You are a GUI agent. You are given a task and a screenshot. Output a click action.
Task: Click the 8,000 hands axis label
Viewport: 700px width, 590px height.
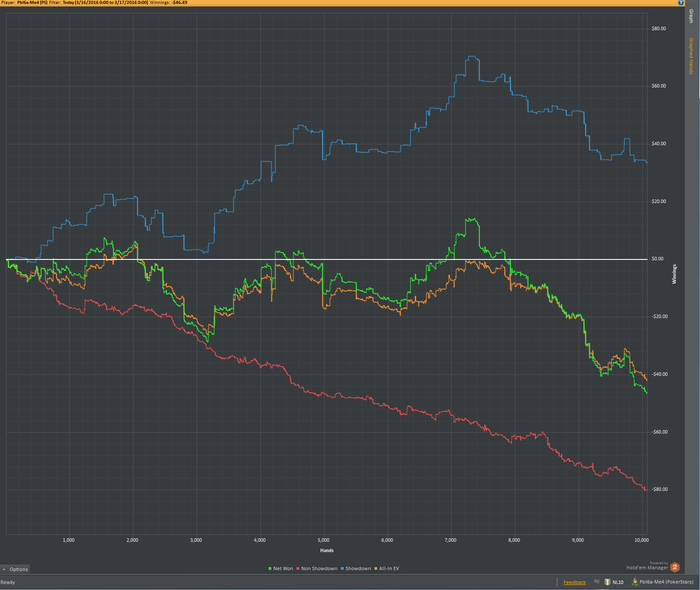point(514,540)
